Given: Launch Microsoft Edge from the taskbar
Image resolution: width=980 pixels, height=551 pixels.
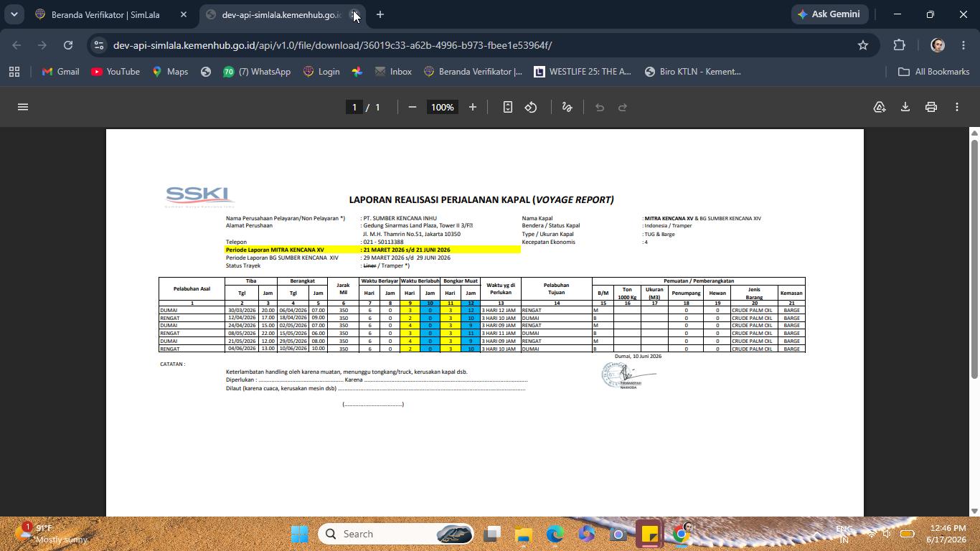Looking at the screenshot, I should point(555,534).
